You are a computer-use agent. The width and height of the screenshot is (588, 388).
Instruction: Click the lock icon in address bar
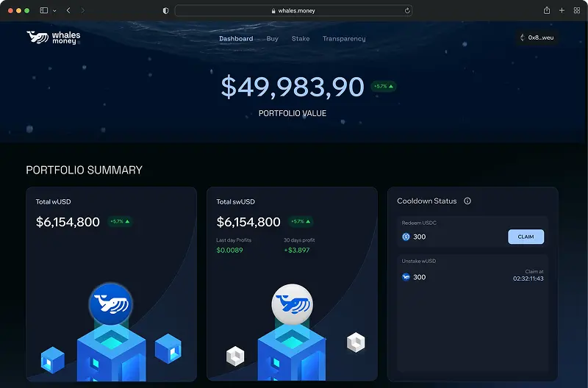point(273,11)
